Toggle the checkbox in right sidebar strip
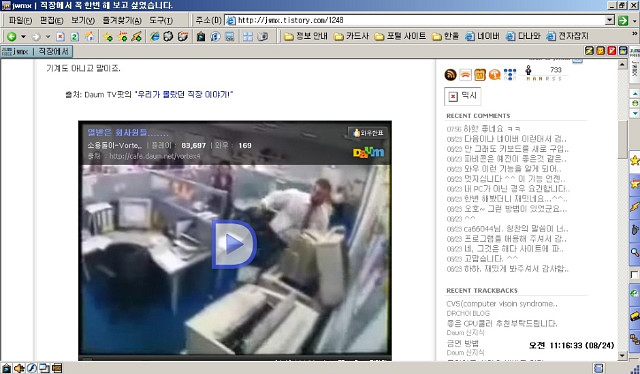This screenshot has height=374, width=640. pos(635,275)
